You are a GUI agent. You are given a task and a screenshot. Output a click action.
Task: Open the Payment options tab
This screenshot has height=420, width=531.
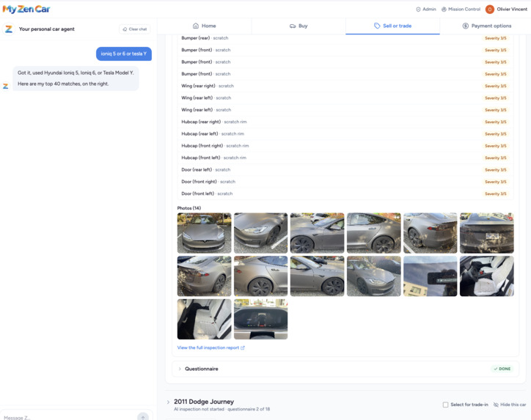click(x=487, y=26)
